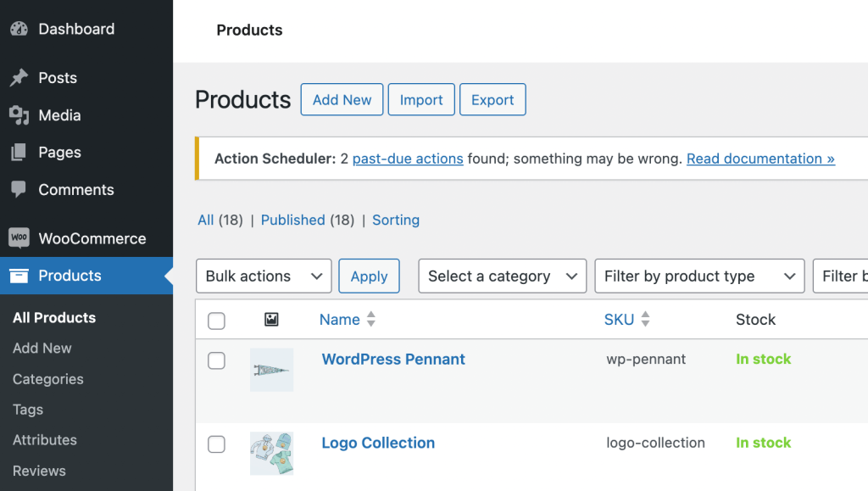Click the Dashboard gauge icon
The image size is (868, 491).
(x=19, y=29)
